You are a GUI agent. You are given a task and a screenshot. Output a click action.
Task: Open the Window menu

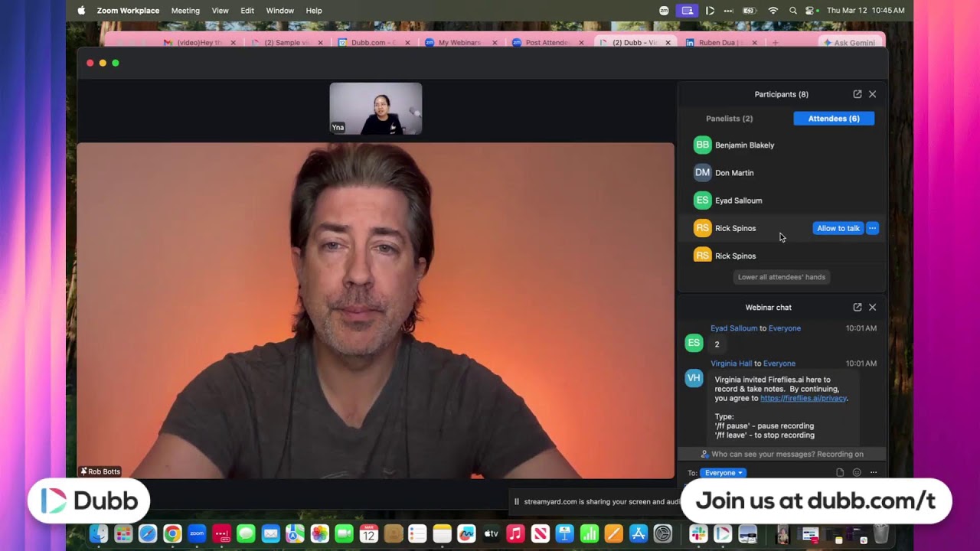(x=279, y=11)
